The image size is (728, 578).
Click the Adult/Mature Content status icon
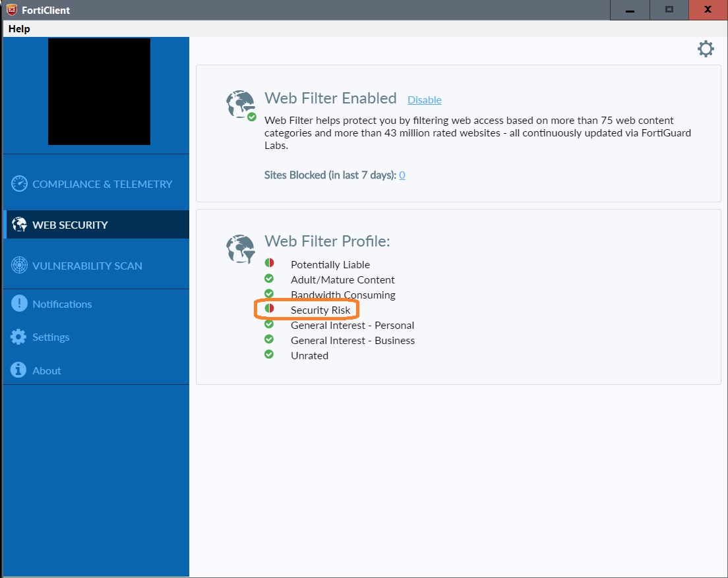[269, 278]
